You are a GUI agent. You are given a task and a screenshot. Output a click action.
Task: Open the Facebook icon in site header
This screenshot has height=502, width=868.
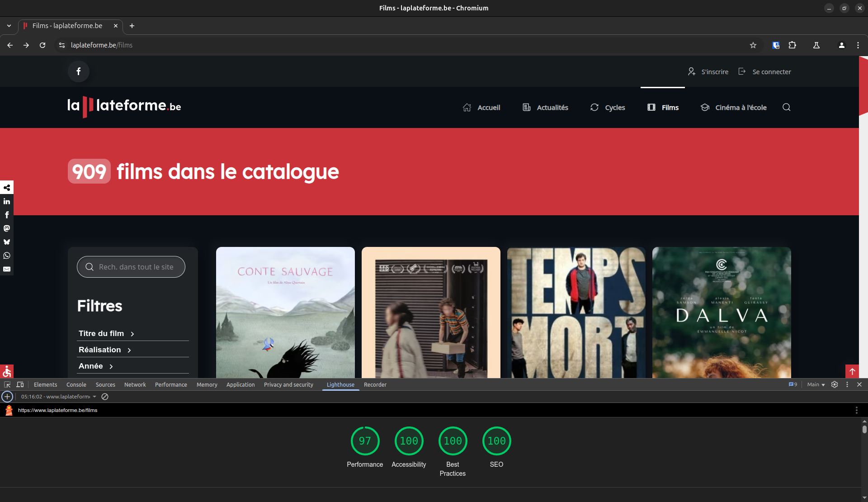[x=79, y=71]
